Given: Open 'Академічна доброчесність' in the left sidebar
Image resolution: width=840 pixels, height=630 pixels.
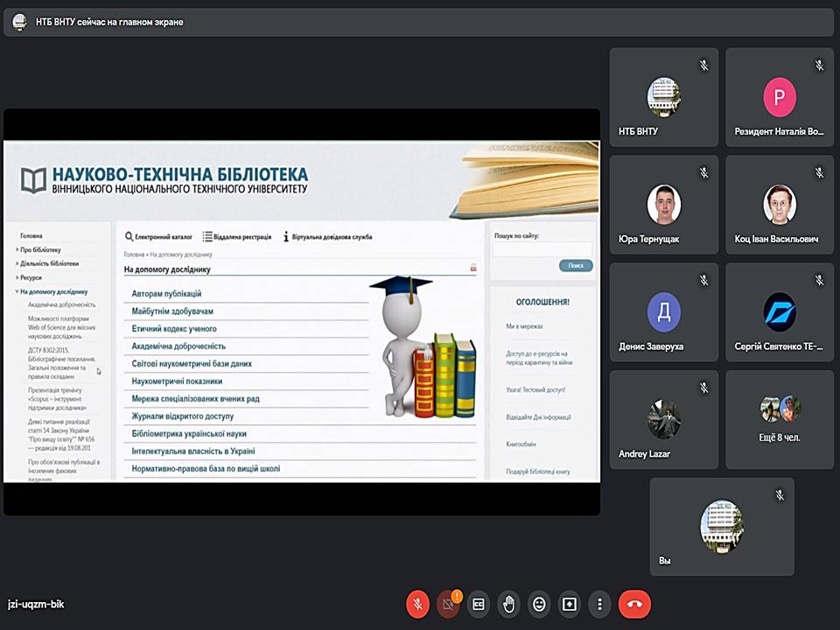Looking at the screenshot, I should pyautogui.click(x=62, y=304).
